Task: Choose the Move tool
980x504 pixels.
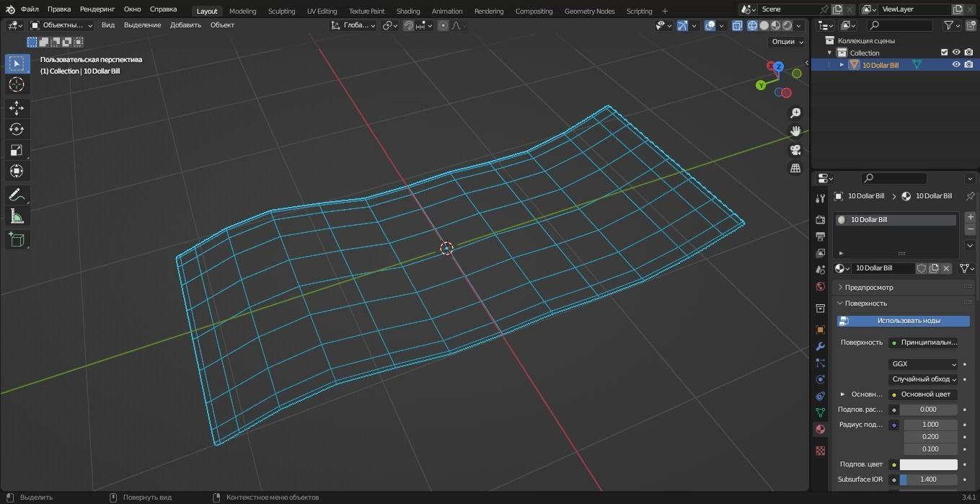Action: pyautogui.click(x=17, y=108)
